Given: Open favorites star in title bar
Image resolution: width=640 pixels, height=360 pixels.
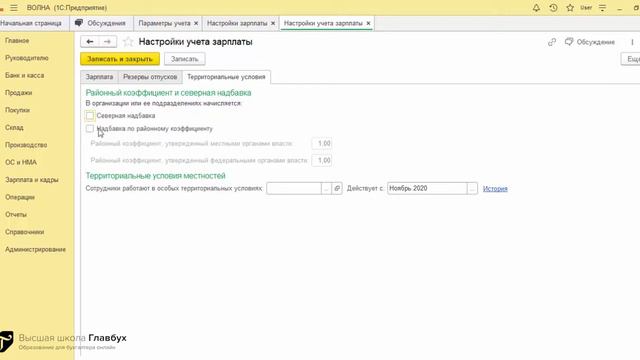Looking at the screenshot, I should [x=570, y=8].
